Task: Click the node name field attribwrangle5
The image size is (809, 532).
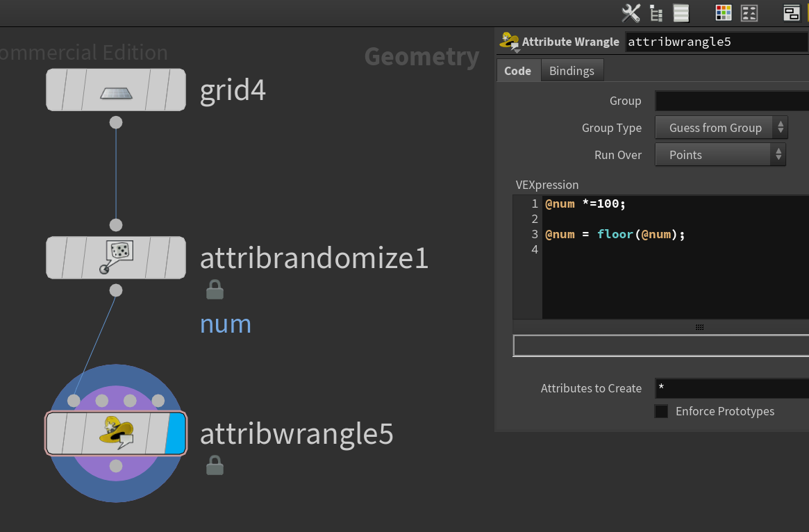Action: click(717, 42)
